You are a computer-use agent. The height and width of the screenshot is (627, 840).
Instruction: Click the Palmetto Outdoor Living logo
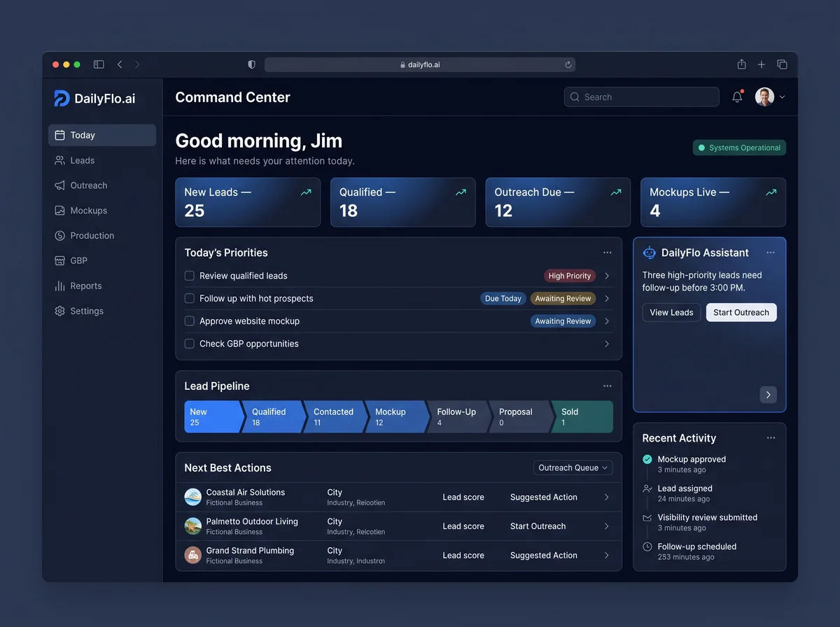click(193, 526)
